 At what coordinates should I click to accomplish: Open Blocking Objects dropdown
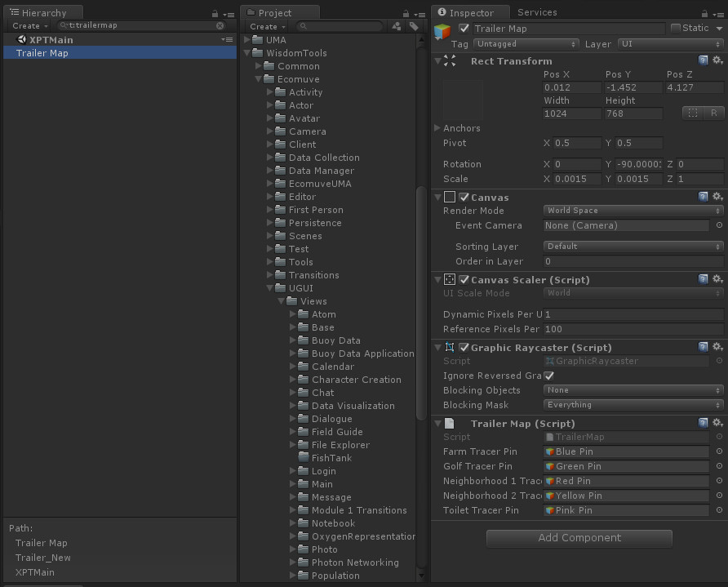tap(633, 390)
